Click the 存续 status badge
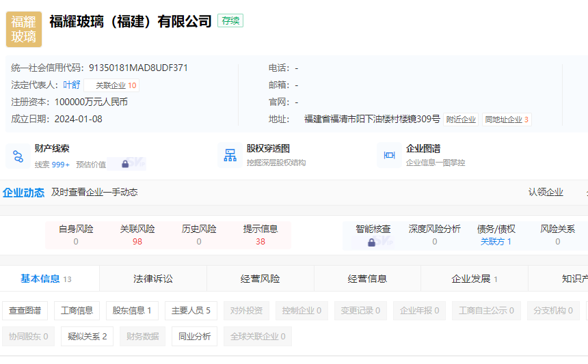Screen dimensions: 588x364 230,20
